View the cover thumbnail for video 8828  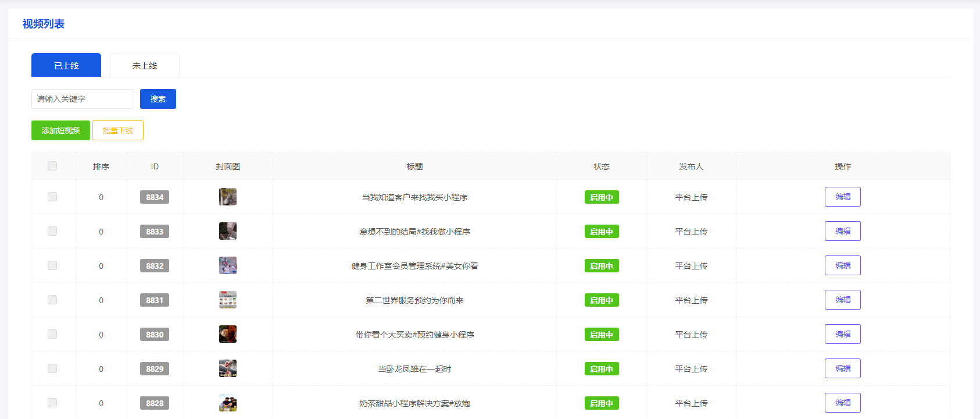(x=227, y=403)
